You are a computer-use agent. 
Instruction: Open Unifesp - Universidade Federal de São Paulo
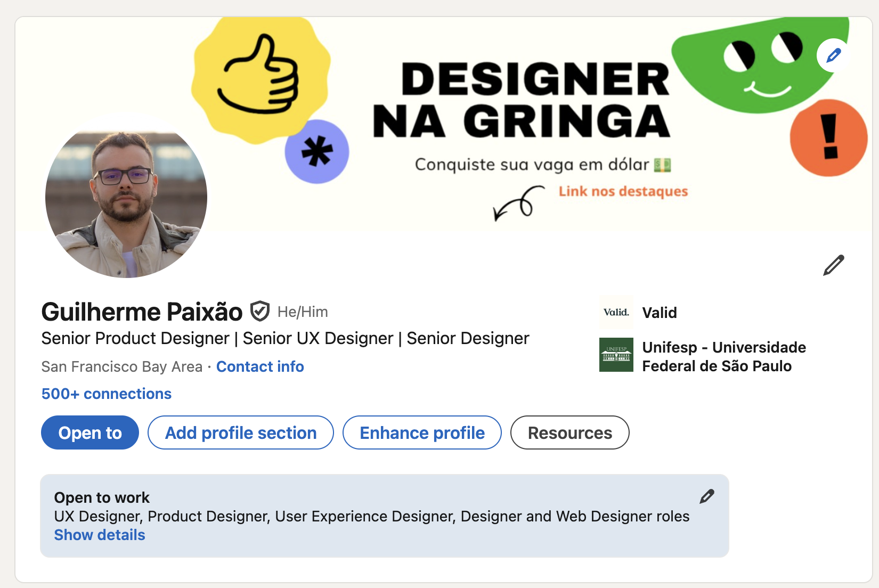pos(723,357)
